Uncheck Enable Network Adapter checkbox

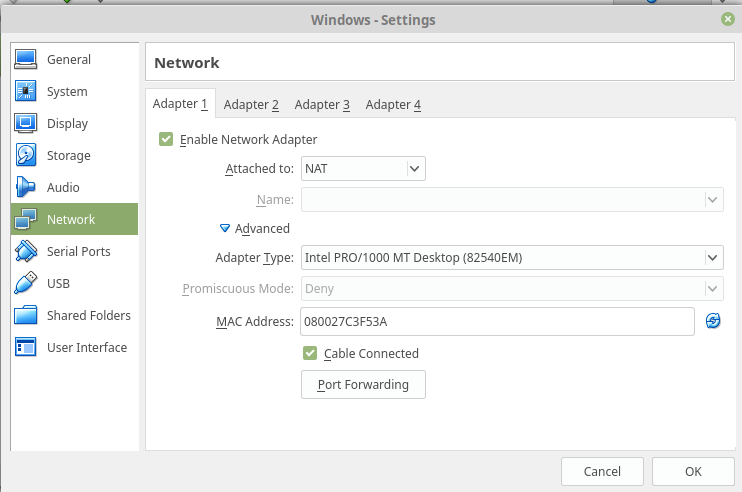pyautogui.click(x=166, y=139)
